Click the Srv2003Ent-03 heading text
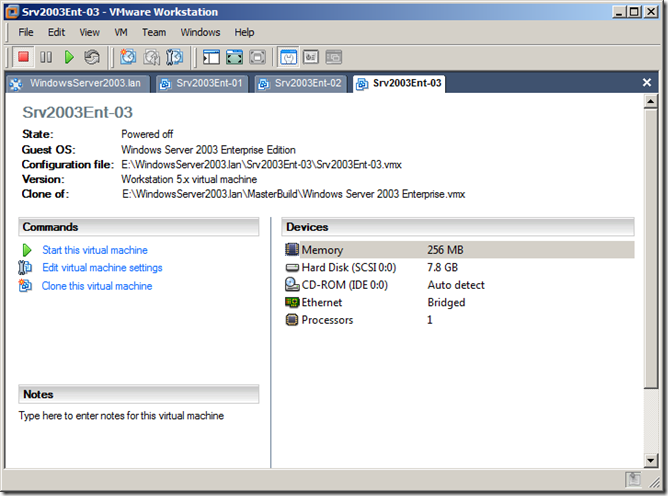Screen dimensions: 668x496 tap(78, 112)
